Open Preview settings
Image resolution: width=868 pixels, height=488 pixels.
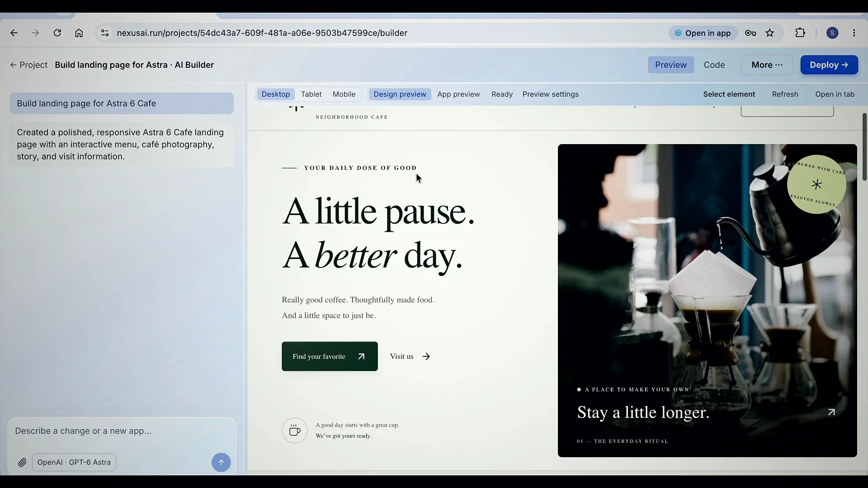[551, 94]
